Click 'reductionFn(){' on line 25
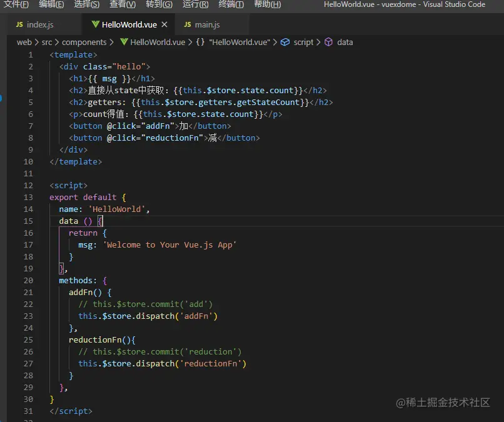This screenshot has width=504, height=422. point(102,340)
